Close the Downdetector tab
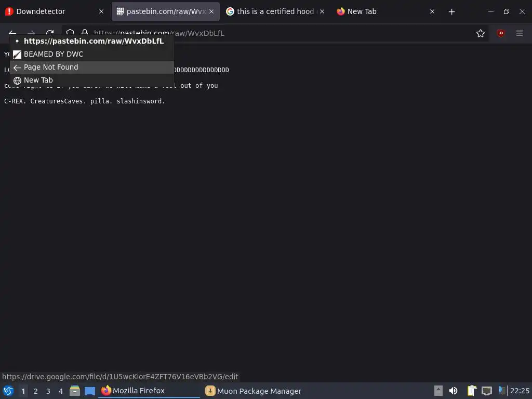 101,11
